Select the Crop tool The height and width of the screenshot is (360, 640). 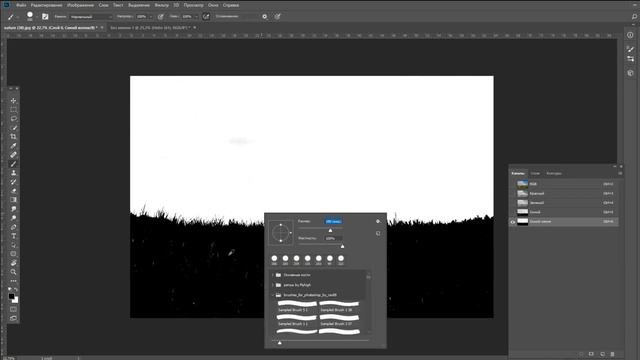pyautogui.click(x=13, y=137)
